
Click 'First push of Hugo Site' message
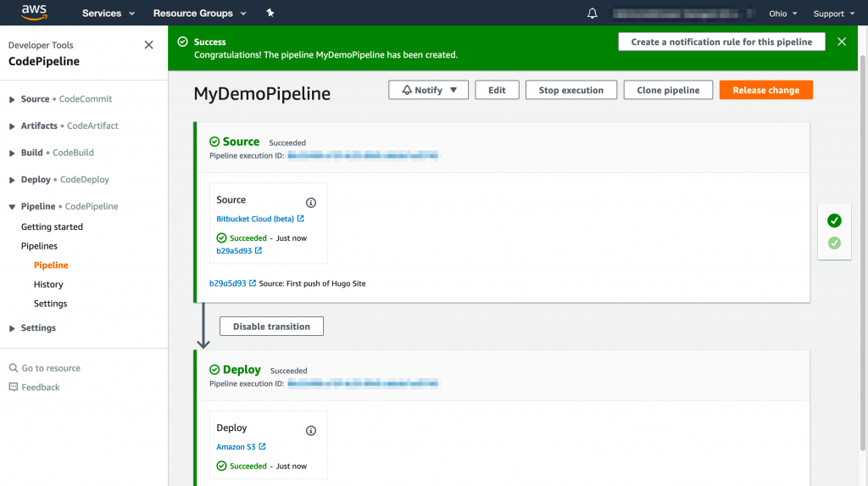[x=326, y=283]
